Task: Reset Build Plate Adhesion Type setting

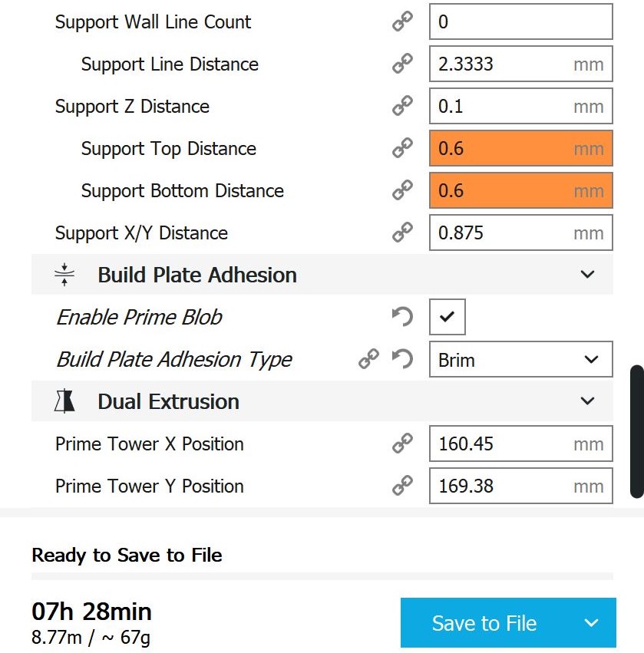Action: [x=402, y=359]
